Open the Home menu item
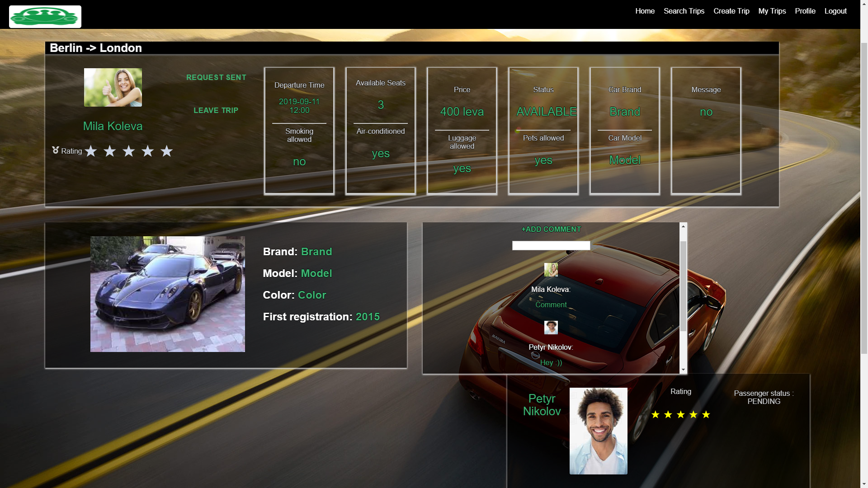868x488 pixels. (645, 11)
